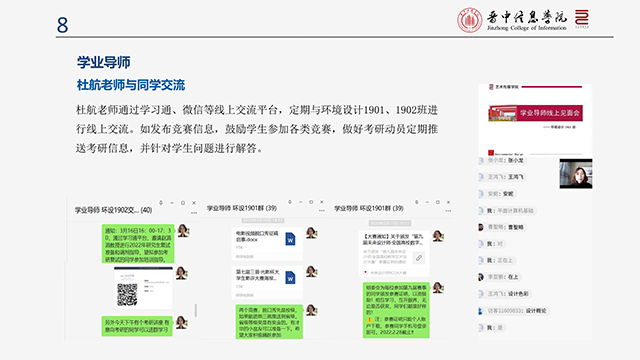Open more options in middle 环设1901群 window
640x360 pixels.
tap(322, 211)
